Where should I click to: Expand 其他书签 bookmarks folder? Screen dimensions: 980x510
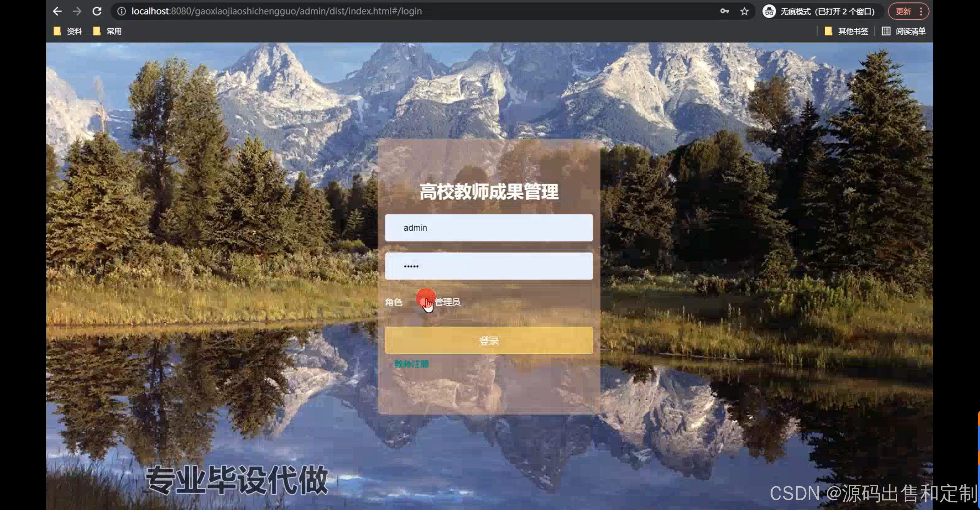(x=846, y=31)
